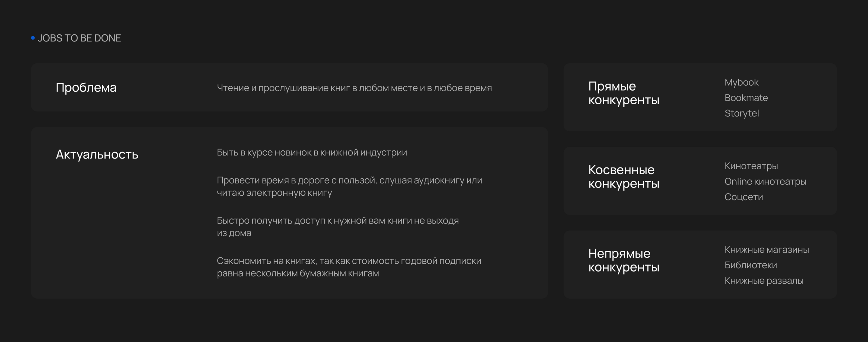Select Bookmate in direct competitors

tap(746, 98)
